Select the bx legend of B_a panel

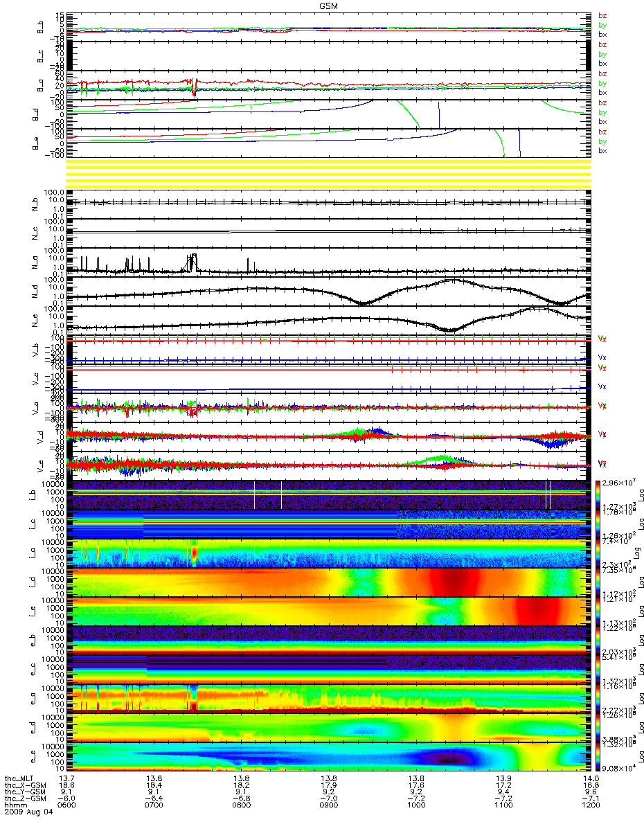point(602,93)
